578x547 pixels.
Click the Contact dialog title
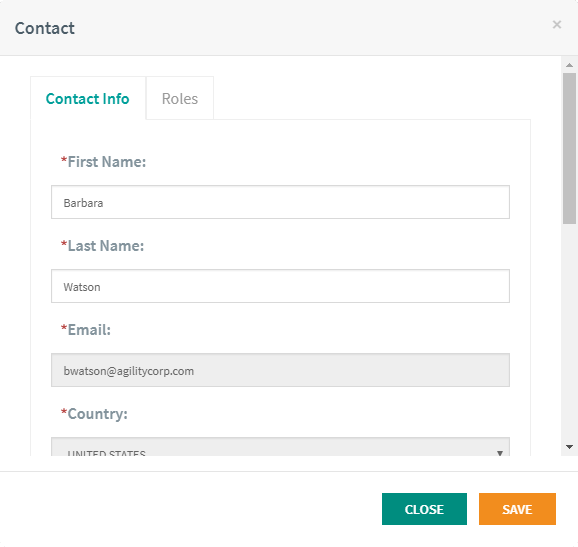point(45,28)
